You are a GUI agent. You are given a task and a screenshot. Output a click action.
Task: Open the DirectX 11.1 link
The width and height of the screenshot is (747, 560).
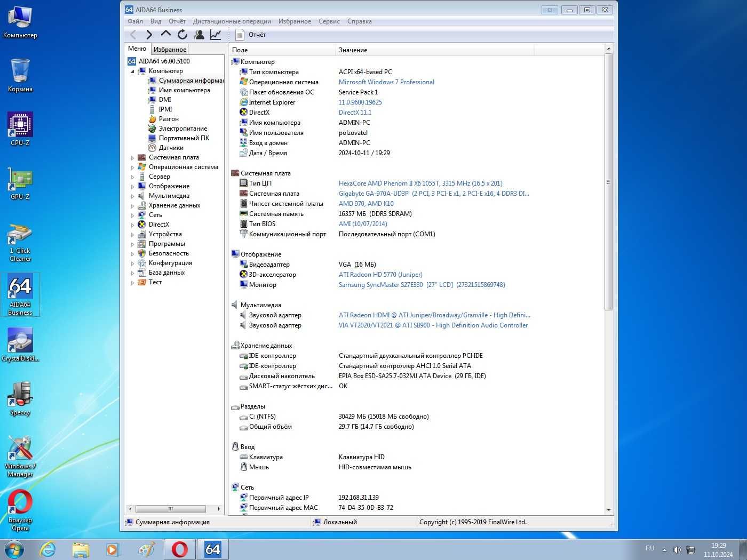click(x=355, y=113)
